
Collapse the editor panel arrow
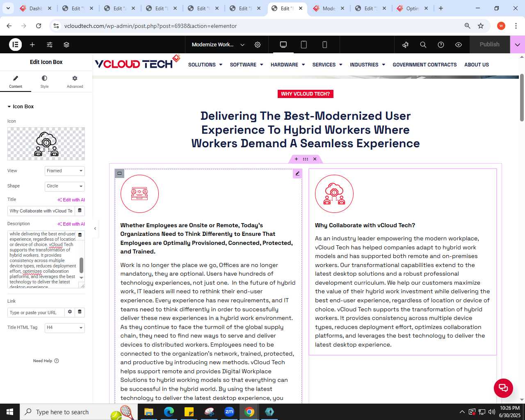pos(95,228)
